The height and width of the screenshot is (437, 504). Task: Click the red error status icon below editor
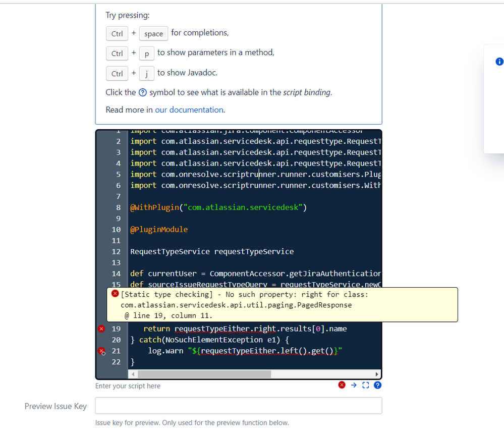[342, 385]
